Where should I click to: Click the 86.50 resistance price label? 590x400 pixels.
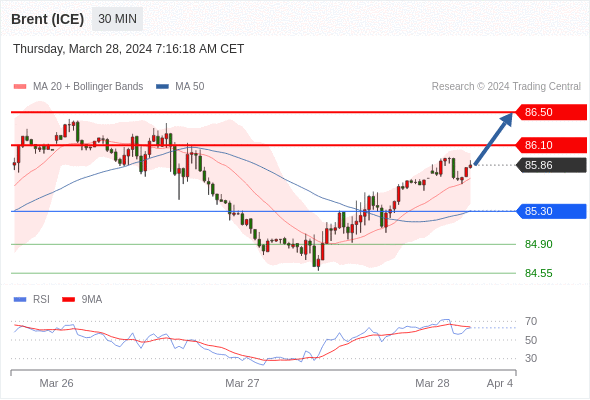pos(551,112)
